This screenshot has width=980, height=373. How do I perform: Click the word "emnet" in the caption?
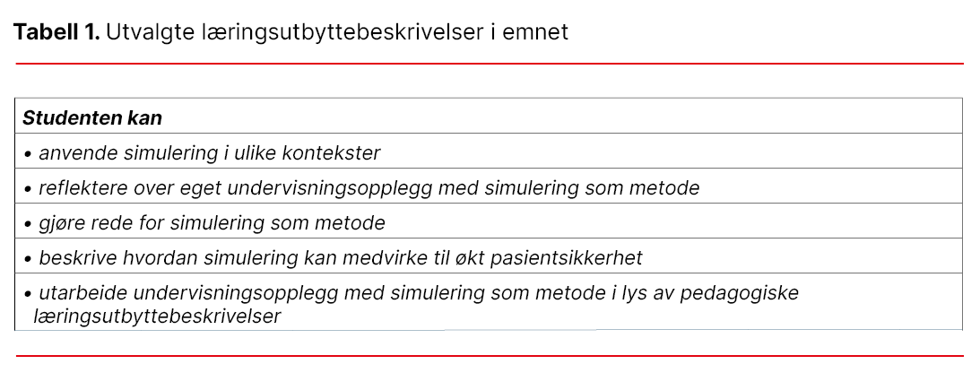coord(540,32)
